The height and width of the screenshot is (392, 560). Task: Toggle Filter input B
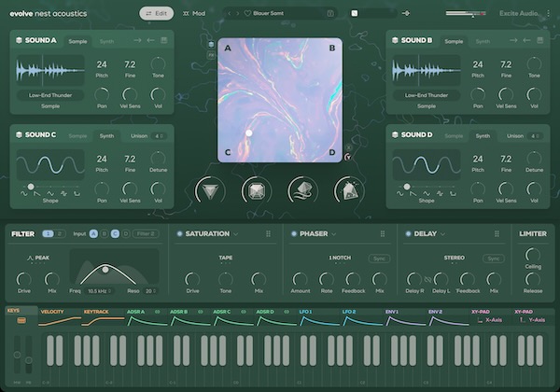[105, 234]
